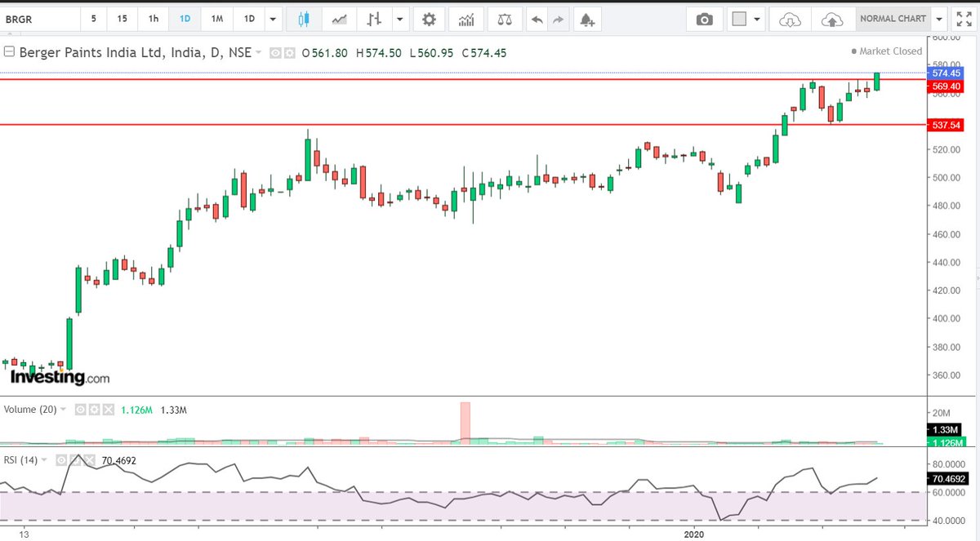Viewport: 980px width, 541px height.
Task: Click the high value H574.50
Action: click(x=379, y=53)
